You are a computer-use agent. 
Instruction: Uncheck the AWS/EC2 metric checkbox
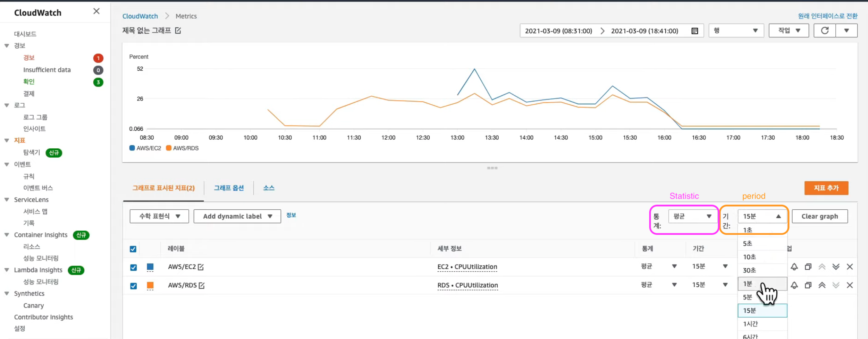click(x=133, y=267)
